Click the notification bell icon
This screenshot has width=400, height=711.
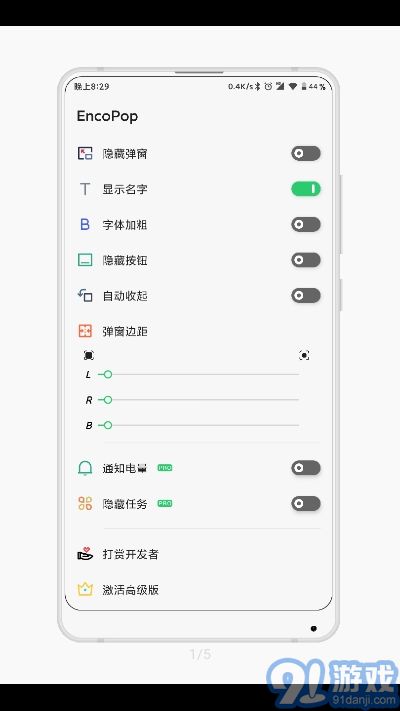pyautogui.click(x=85, y=468)
